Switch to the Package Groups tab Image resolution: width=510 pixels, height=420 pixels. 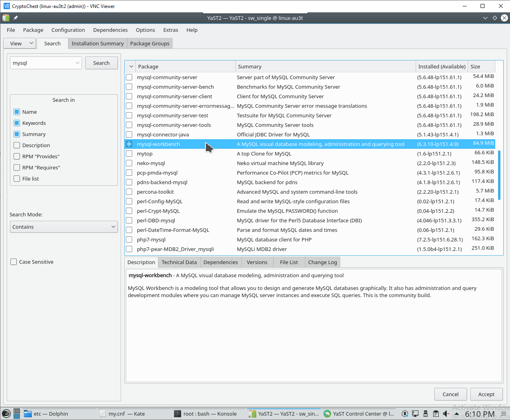(x=150, y=43)
